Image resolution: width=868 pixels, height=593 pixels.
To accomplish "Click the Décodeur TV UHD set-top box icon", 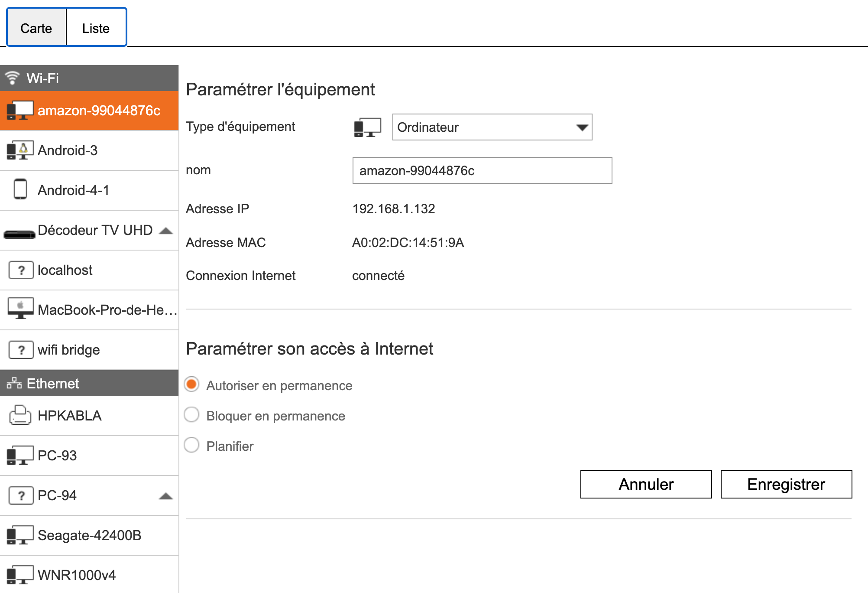I will 19,235.
